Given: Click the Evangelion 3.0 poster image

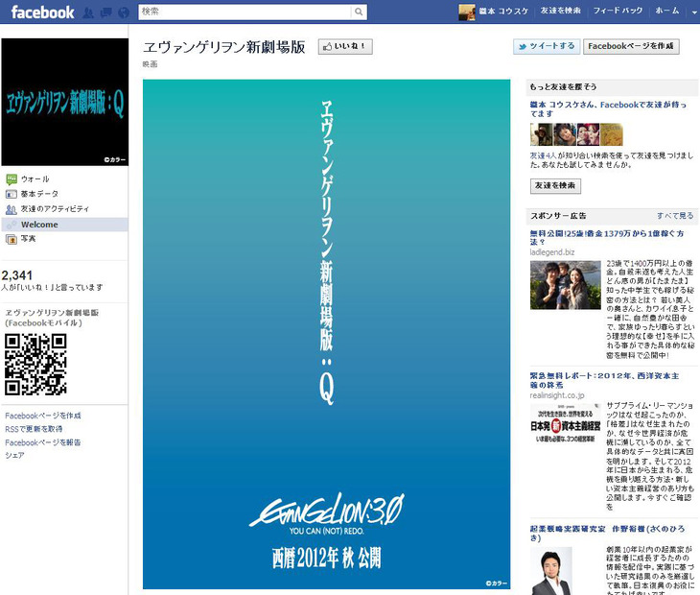Looking at the screenshot, I should 326,334.
